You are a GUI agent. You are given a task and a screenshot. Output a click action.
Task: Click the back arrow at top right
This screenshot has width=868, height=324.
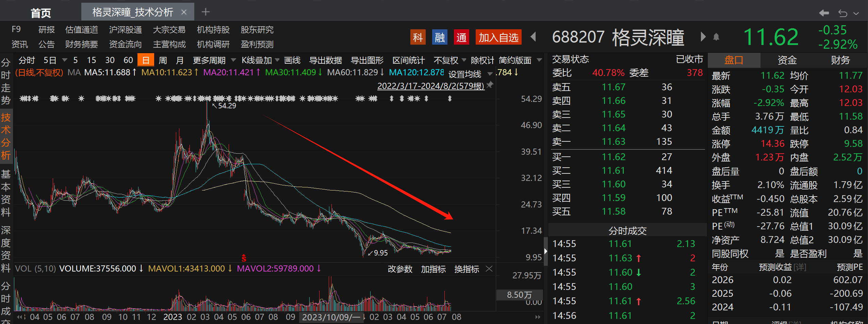[824, 13]
